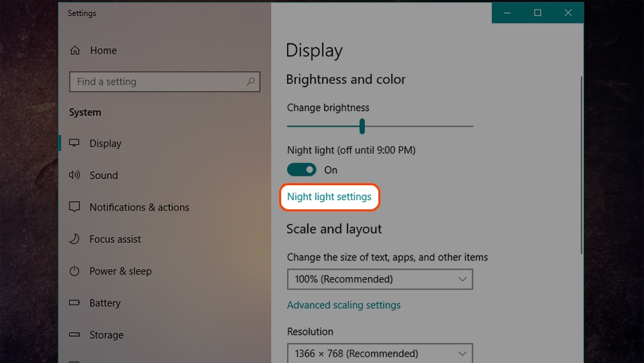
Task: Open Night light settings link
Action: pos(329,197)
